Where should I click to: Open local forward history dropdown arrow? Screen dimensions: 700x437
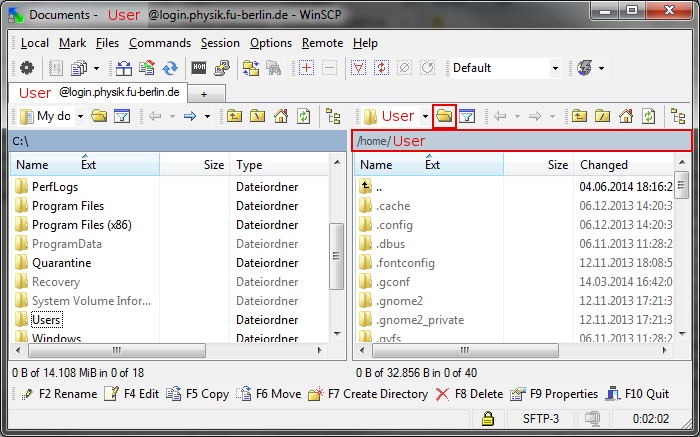pos(208,117)
